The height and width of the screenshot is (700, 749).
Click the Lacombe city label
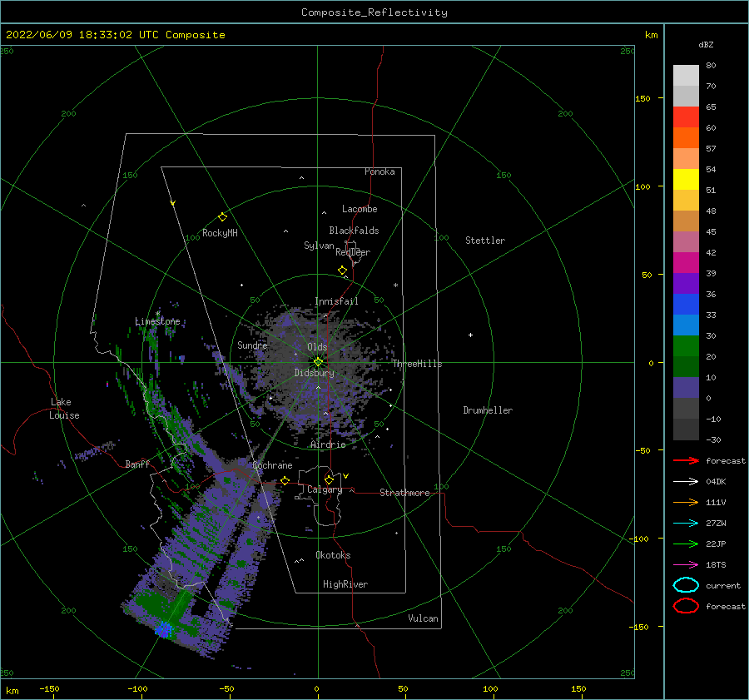tap(360, 209)
